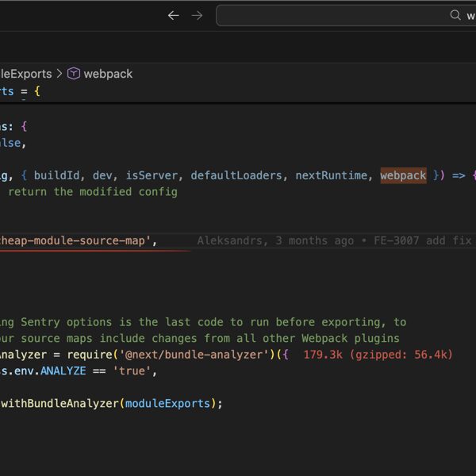Click the 'cheap-module-source-map' string

tap(75, 240)
